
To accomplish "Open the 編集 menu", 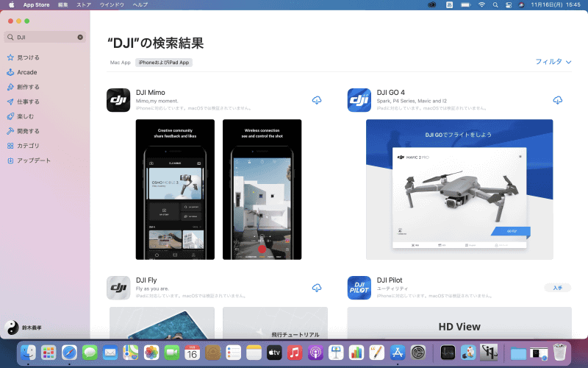I will 63,5.
